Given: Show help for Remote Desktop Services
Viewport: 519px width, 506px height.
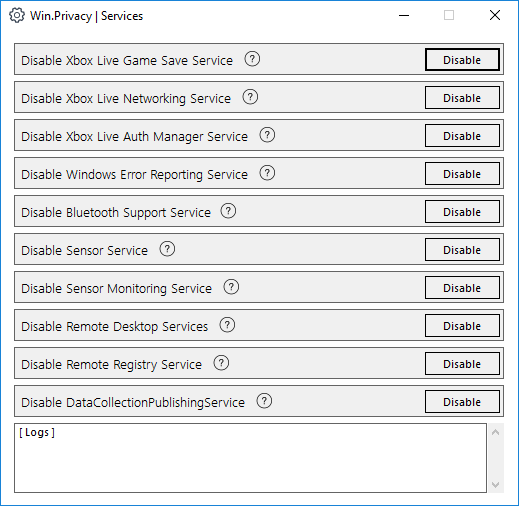Looking at the screenshot, I should [227, 325].
